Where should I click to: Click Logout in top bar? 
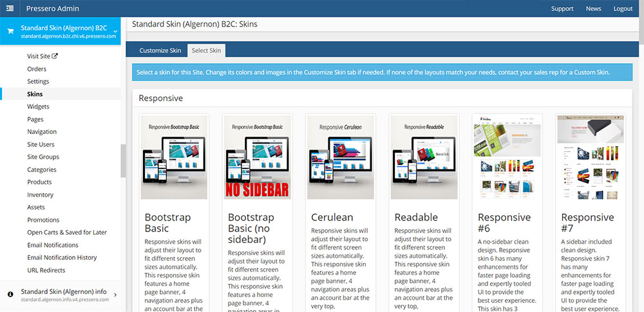[x=623, y=8]
